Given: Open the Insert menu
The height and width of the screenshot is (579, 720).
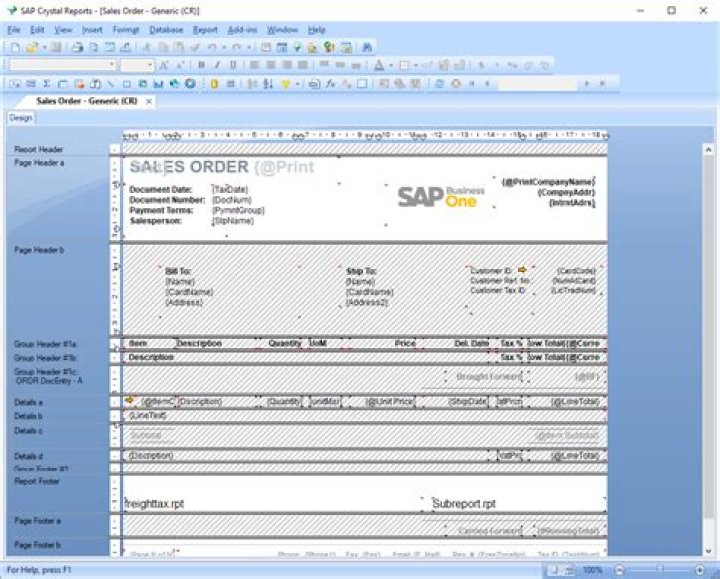Looking at the screenshot, I should (x=92, y=30).
